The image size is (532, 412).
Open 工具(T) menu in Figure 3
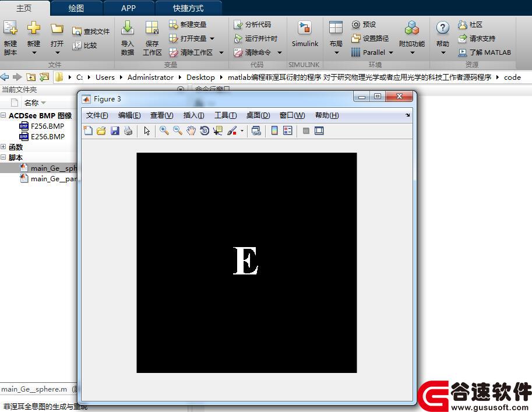coord(226,115)
